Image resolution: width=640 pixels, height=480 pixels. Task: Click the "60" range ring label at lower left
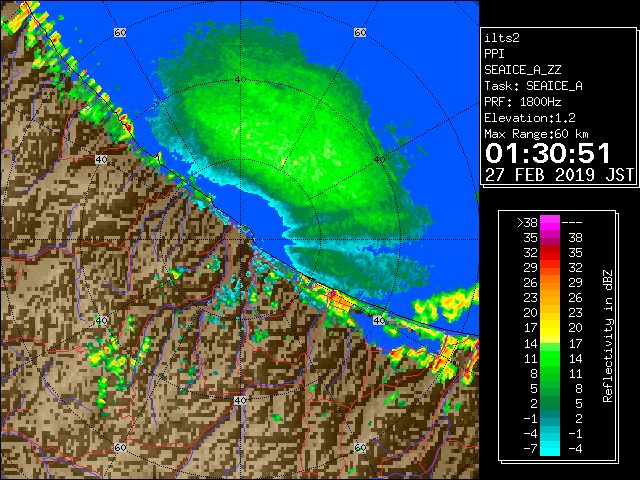(x=120, y=447)
